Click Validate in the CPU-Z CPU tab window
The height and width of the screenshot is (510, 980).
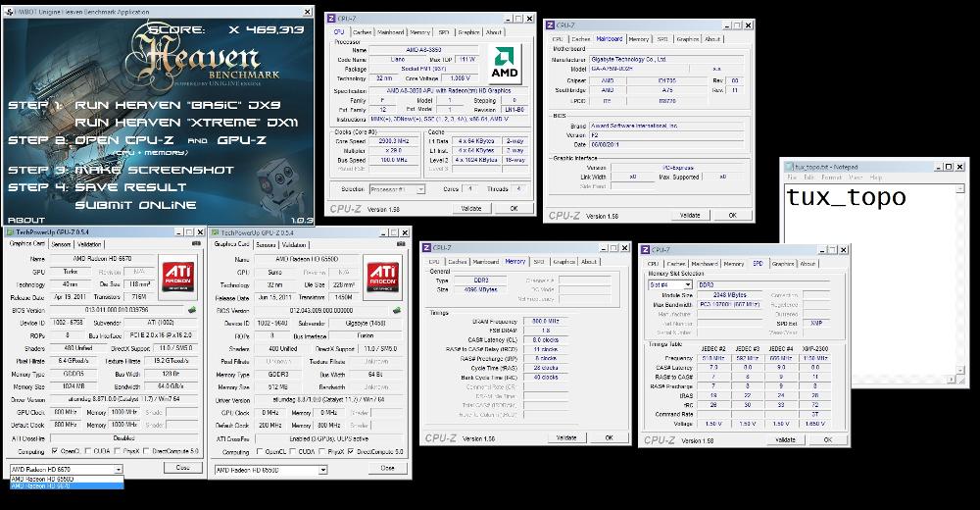pos(471,208)
